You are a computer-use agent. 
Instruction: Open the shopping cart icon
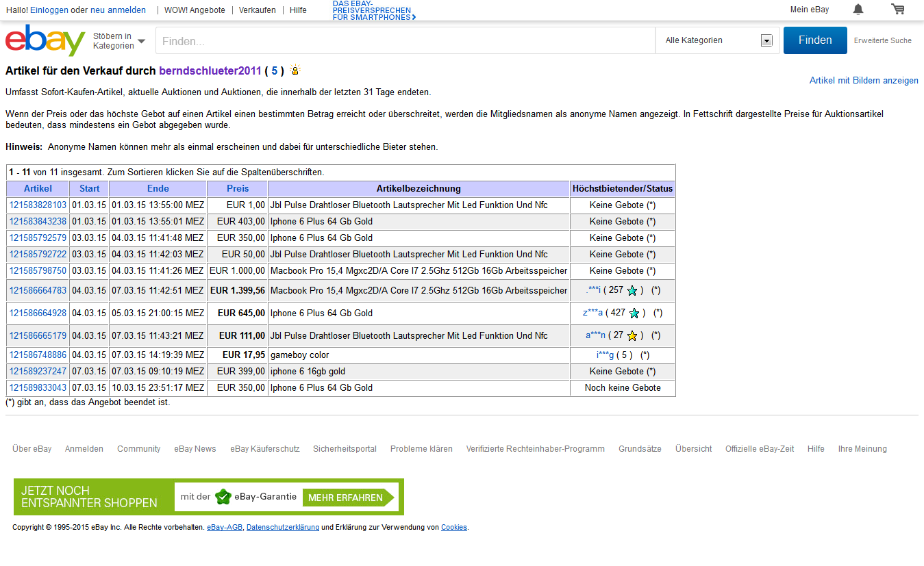click(x=897, y=10)
